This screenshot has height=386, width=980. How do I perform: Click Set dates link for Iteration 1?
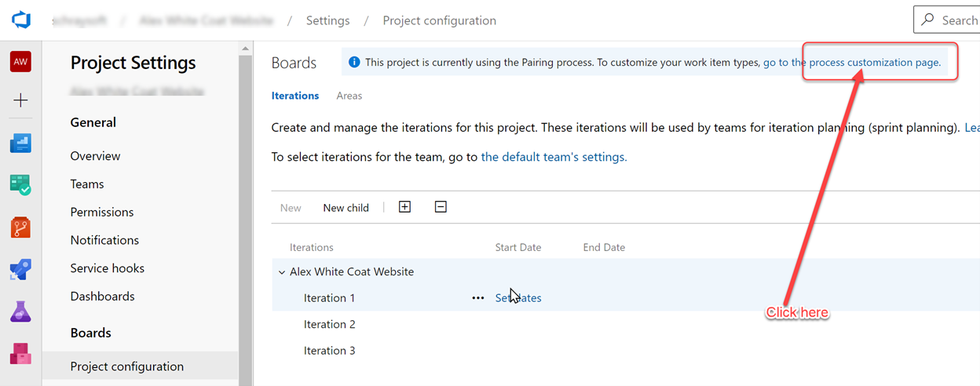point(518,298)
